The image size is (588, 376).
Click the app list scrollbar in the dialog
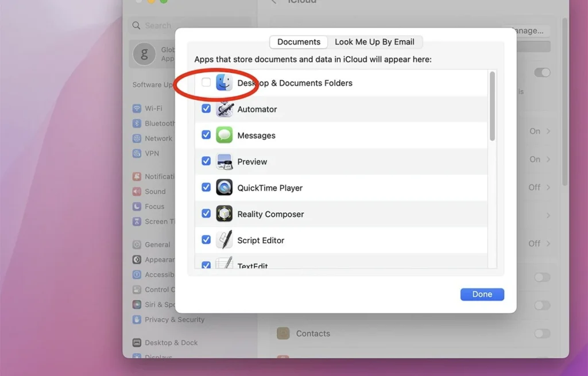pos(492,107)
